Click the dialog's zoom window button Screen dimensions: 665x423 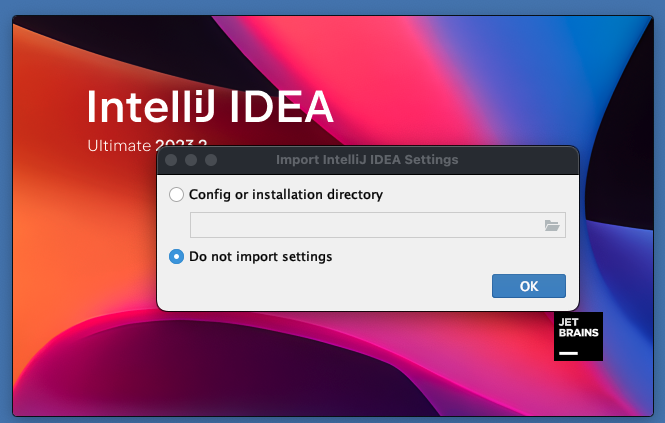point(211,160)
